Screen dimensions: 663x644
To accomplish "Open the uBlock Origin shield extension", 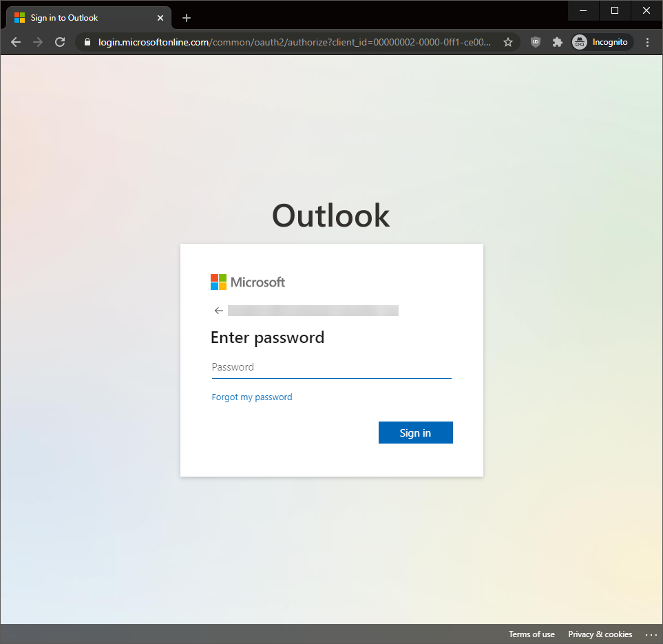I will (x=536, y=42).
